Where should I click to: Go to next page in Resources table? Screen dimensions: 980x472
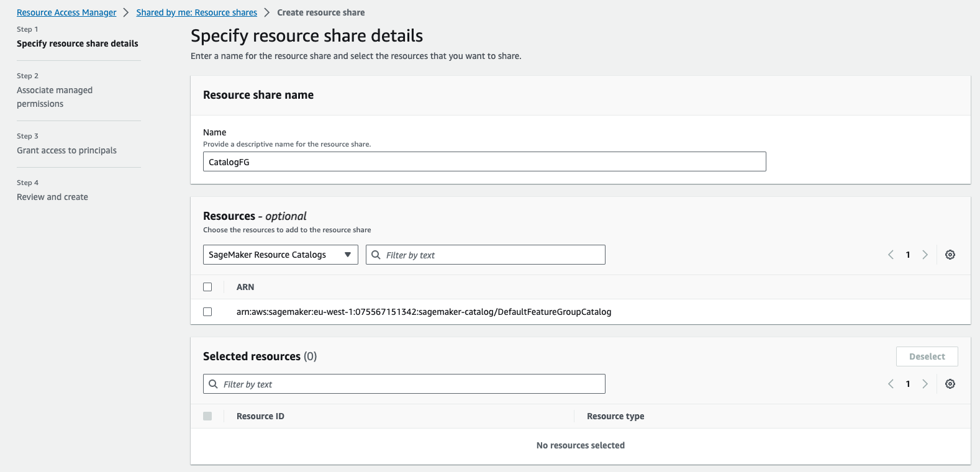click(x=925, y=255)
